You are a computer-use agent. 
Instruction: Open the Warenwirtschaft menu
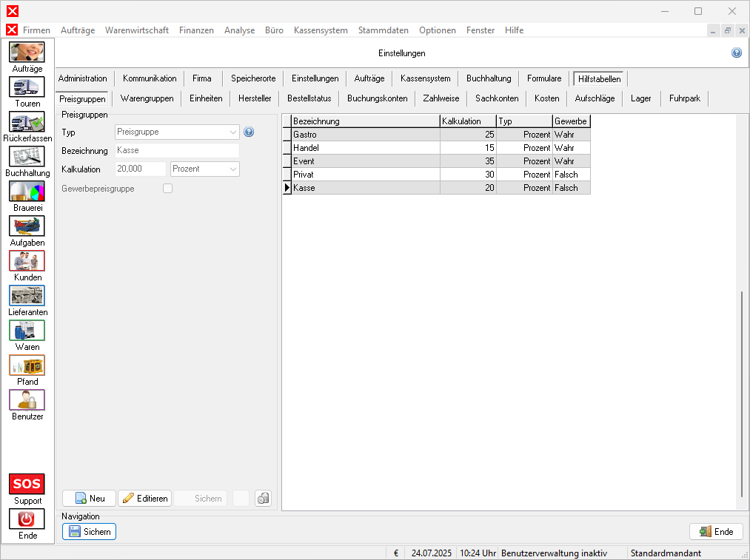coord(137,30)
